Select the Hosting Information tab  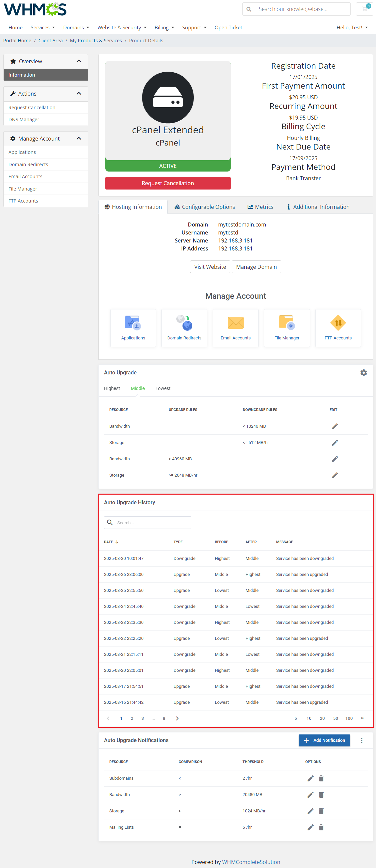click(133, 207)
